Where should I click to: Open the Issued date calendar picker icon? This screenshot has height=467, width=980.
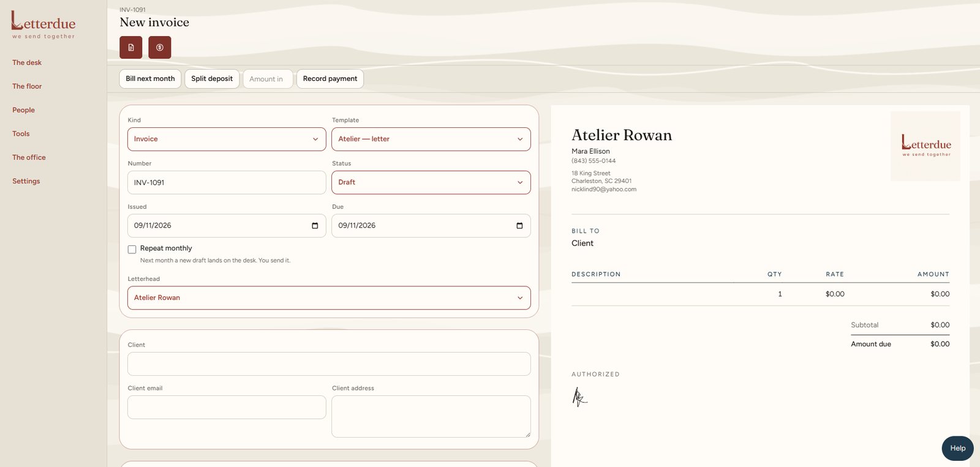tap(315, 226)
